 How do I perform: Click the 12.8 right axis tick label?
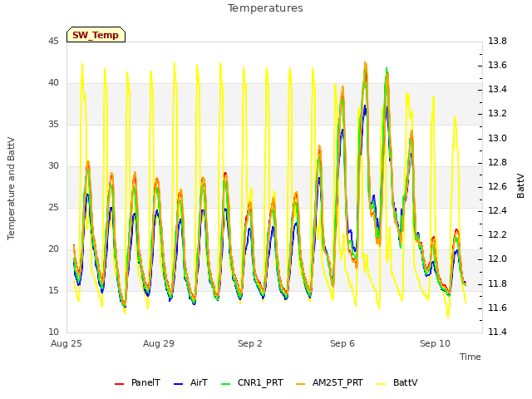click(497, 163)
